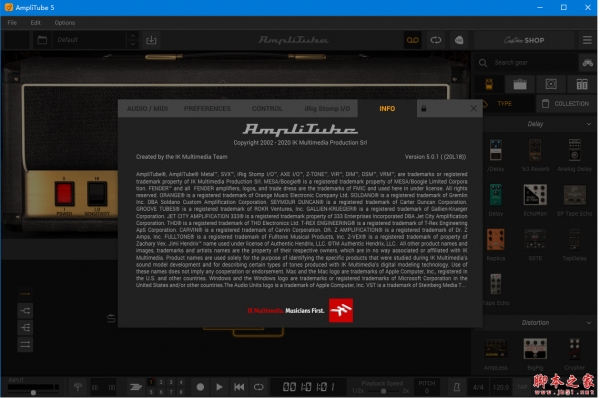
Task: Pick the BigPig distortion pedal
Action: pos(535,354)
